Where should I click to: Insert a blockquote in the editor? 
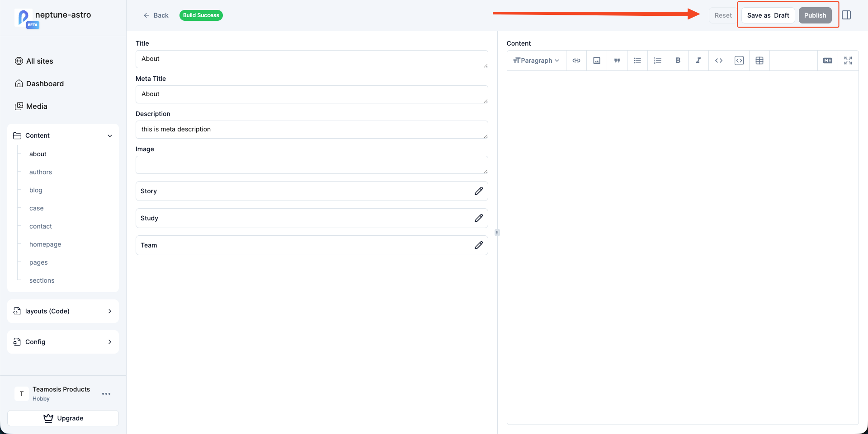tap(617, 60)
